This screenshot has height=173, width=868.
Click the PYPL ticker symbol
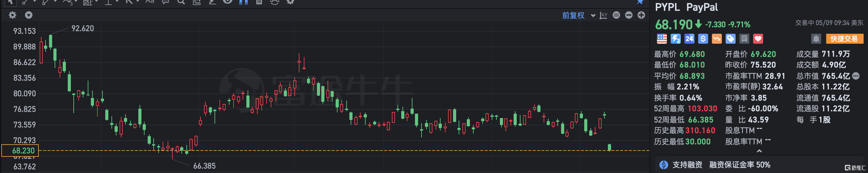[668, 7]
